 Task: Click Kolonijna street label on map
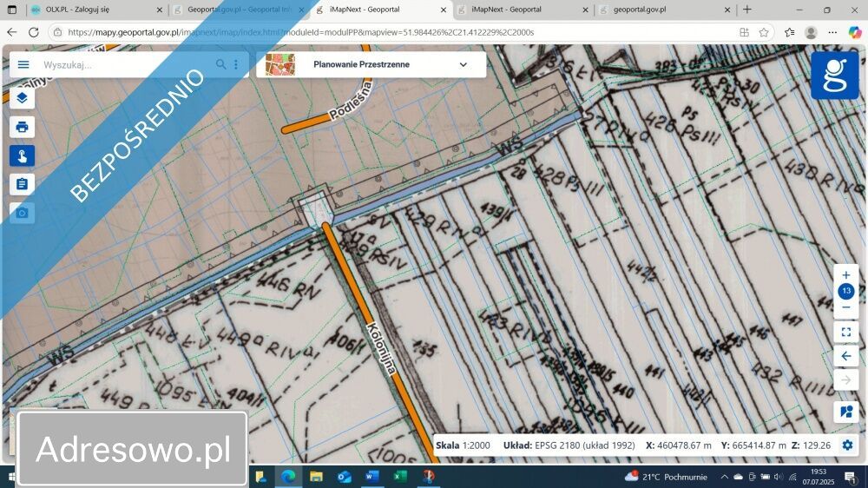[x=382, y=349]
